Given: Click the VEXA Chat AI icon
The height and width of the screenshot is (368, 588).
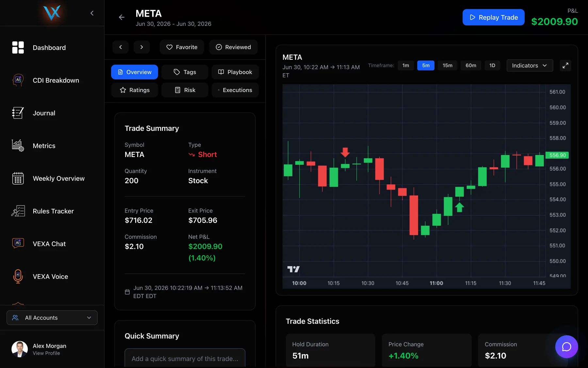Looking at the screenshot, I should coord(18,244).
